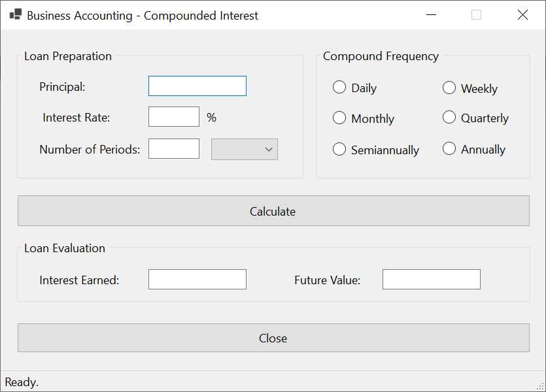Image resolution: width=546 pixels, height=392 pixels.
Task: Pick the Semiannually radio button
Action: (376, 150)
